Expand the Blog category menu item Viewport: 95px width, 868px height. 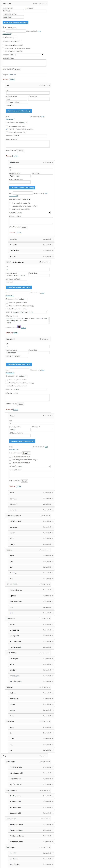point(46,756)
